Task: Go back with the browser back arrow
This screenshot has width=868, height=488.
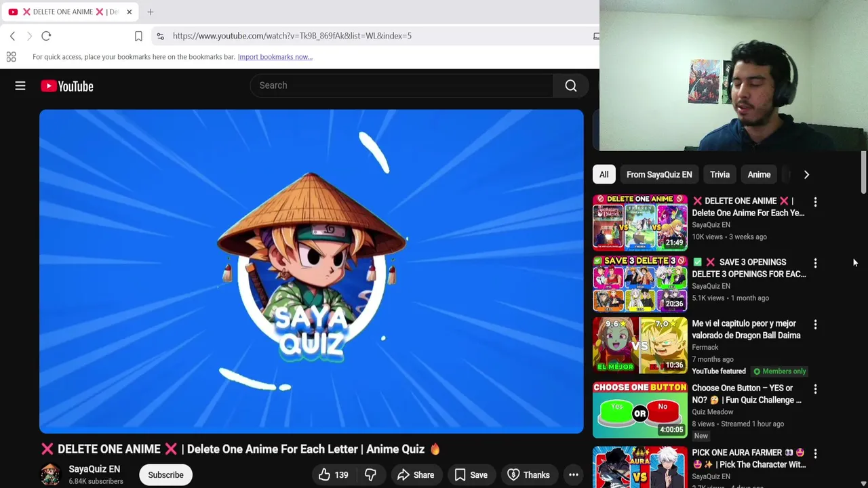Action: [12, 36]
